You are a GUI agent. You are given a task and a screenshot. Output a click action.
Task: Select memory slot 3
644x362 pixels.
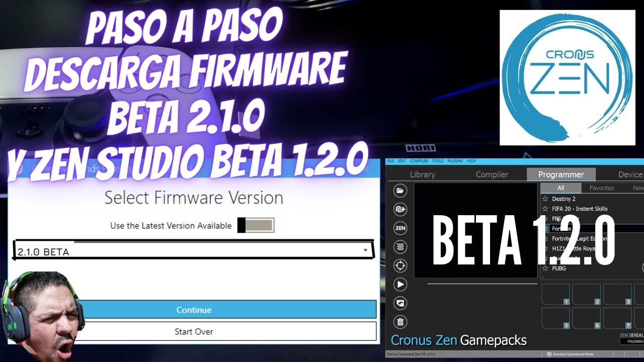617,294
